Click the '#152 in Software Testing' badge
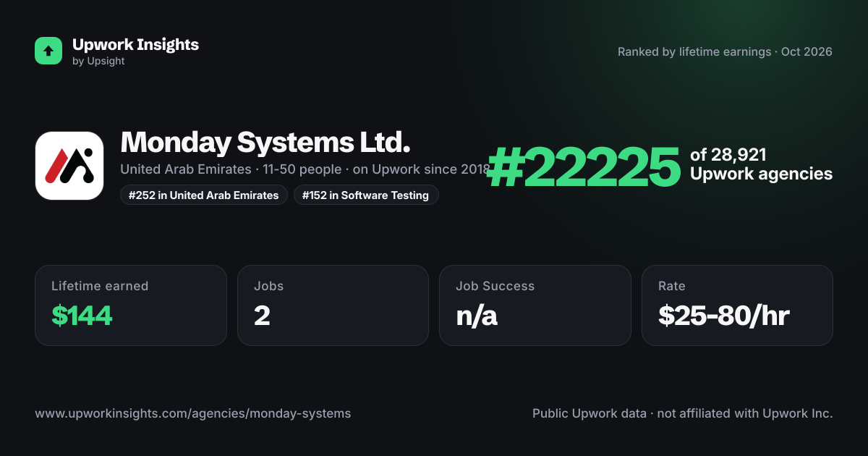The image size is (868, 456). 366,195
